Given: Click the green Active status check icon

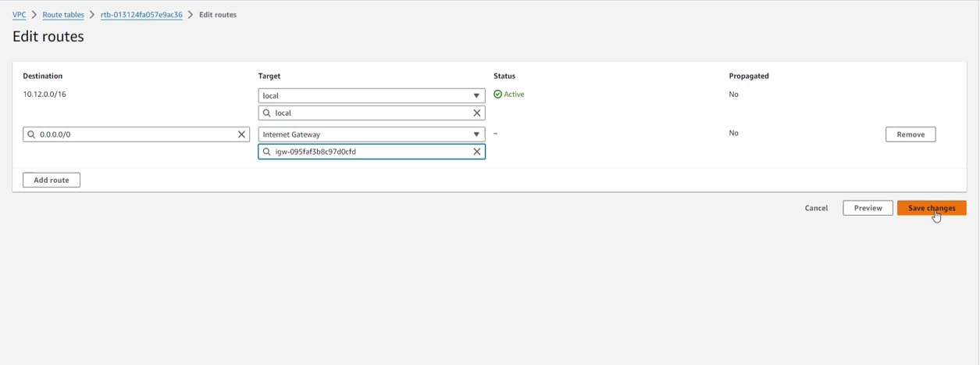Looking at the screenshot, I should point(498,95).
